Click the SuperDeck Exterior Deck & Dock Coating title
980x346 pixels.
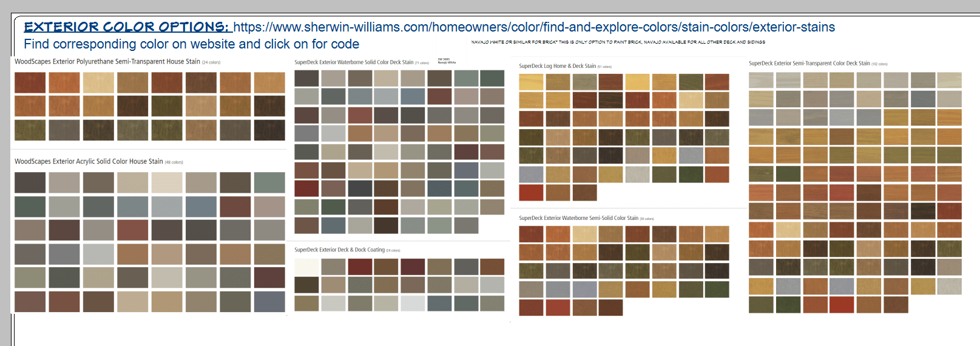coord(340,250)
